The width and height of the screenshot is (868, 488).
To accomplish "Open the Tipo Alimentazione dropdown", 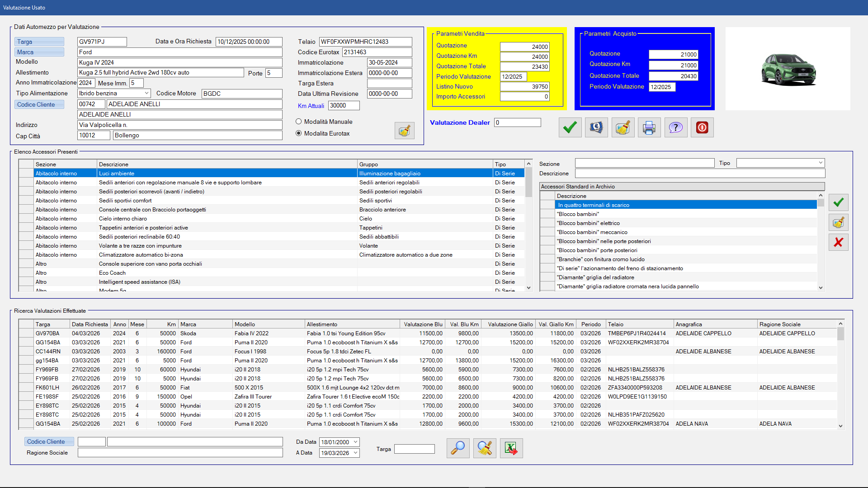I will click(146, 94).
